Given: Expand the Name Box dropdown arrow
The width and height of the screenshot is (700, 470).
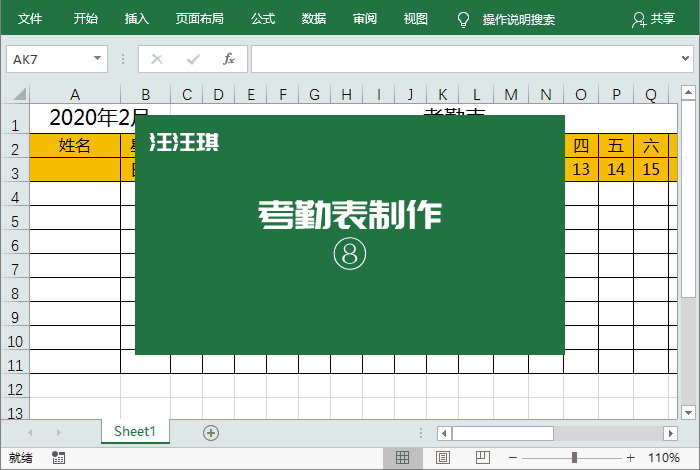Looking at the screenshot, I should pos(97,58).
